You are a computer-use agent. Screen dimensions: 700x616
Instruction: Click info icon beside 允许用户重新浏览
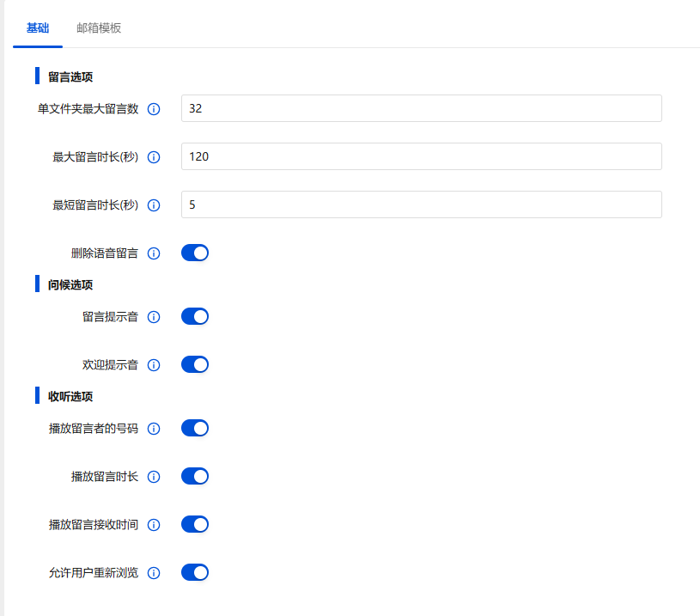pyautogui.click(x=154, y=573)
